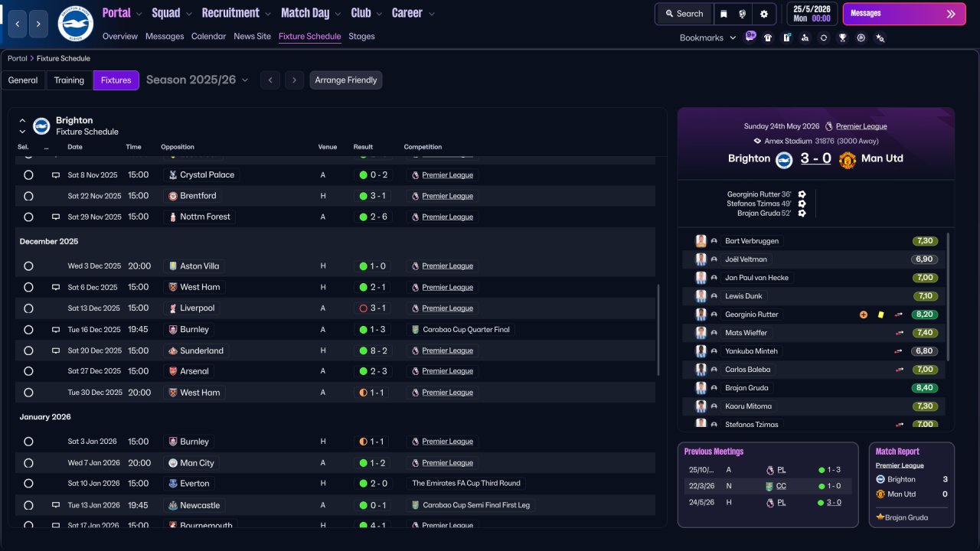Click the player ratings list scrollbar

click(949, 297)
